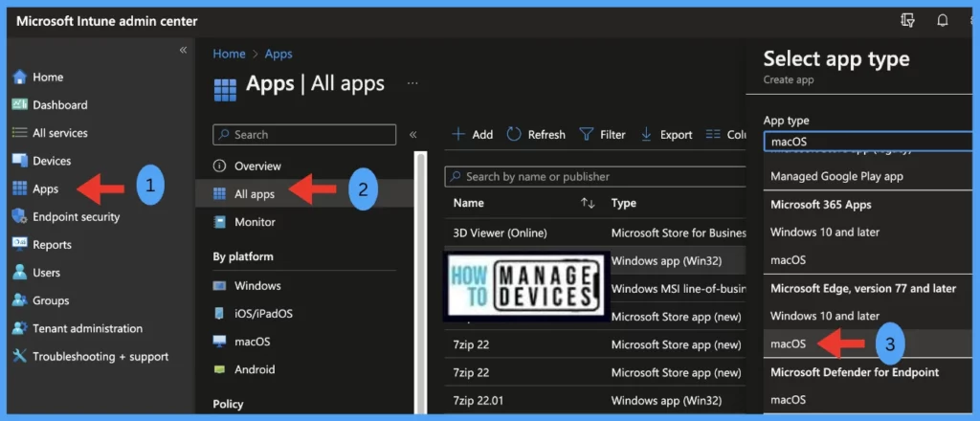Click the Apps breadcrumb link
980x421 pixels.
click(278, 54)
